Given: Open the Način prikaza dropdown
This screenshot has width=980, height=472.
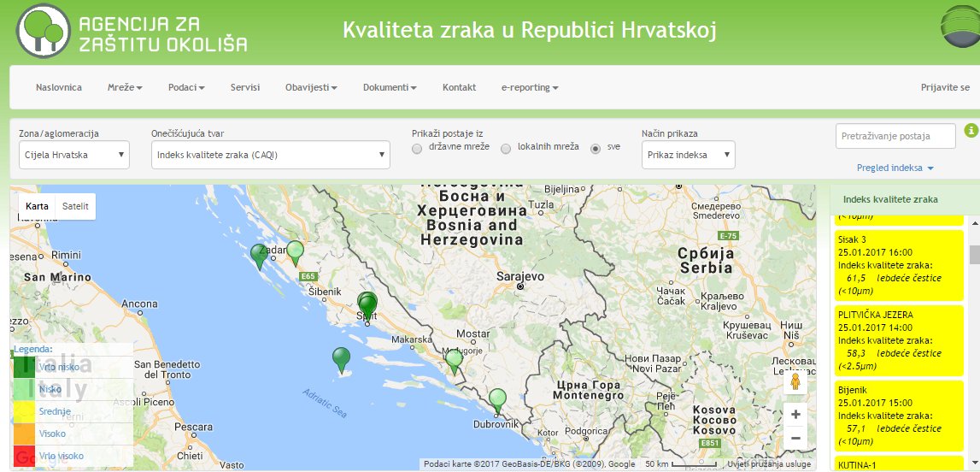Looking at the screenshot, I should pyautogui.click(x=688, y=155).
